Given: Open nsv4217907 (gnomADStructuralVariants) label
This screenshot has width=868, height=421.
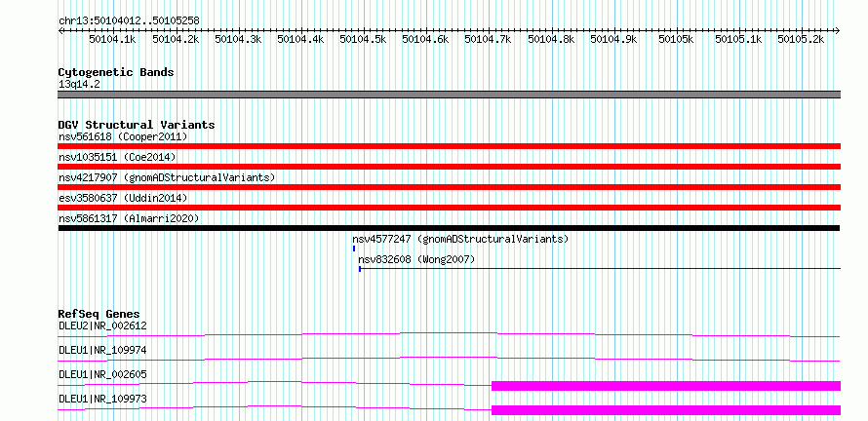Looking at the screenshot, I should pyautogui.click(x=167, y=177).
